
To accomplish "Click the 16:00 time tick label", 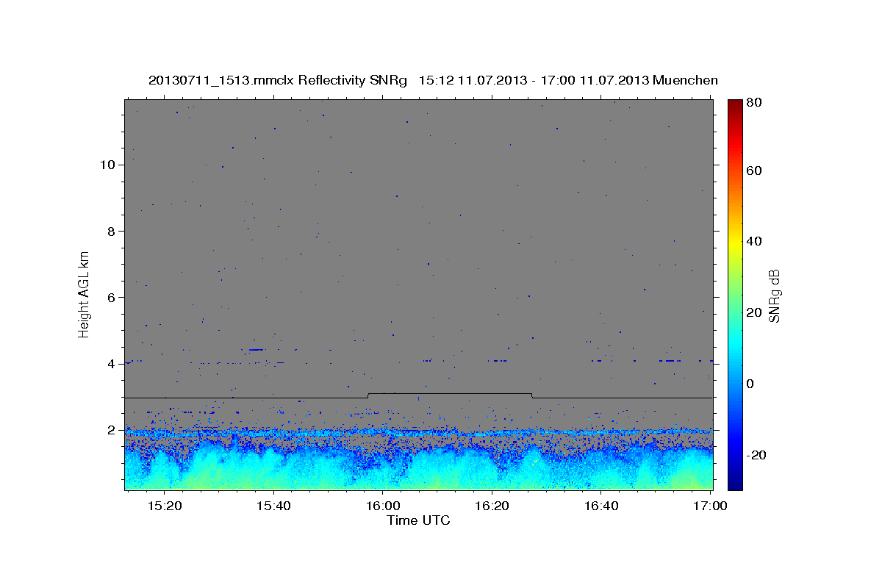I will pyautogui.click(x=383, y=506).
